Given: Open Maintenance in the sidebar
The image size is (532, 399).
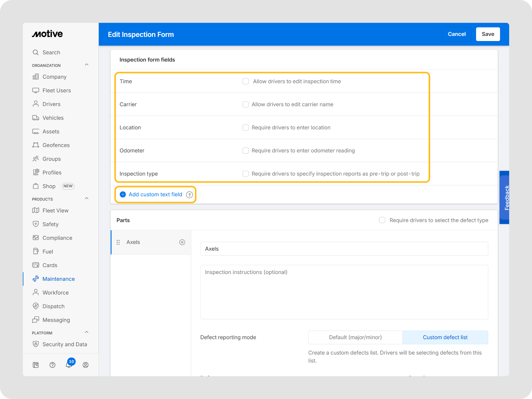Looking at the screenshot, I should tap(58, 279).
